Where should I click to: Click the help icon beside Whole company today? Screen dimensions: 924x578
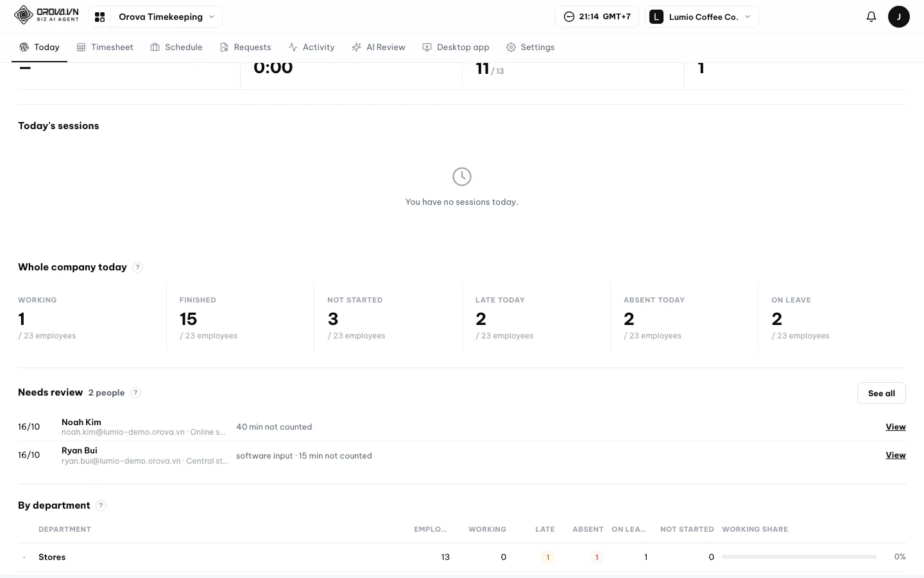click(137, 267)
